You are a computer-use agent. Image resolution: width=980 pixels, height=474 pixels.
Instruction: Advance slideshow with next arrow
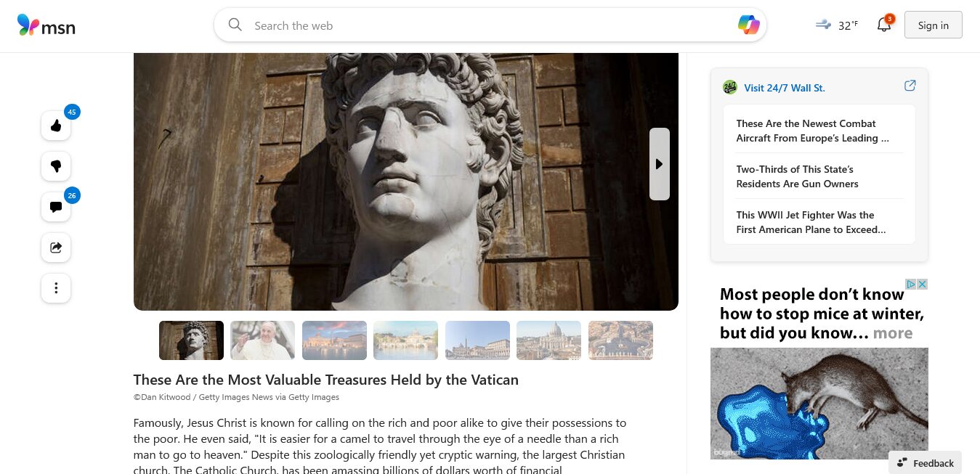(659, 164)
